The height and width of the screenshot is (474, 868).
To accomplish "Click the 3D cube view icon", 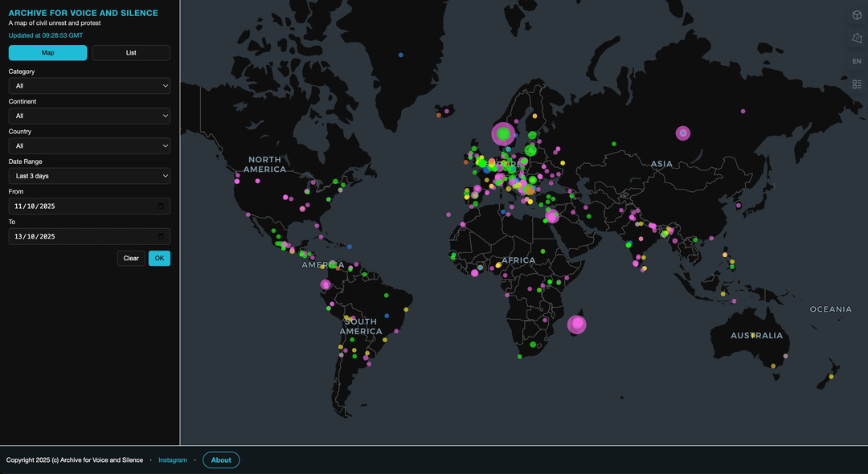I will pos(857,15).
